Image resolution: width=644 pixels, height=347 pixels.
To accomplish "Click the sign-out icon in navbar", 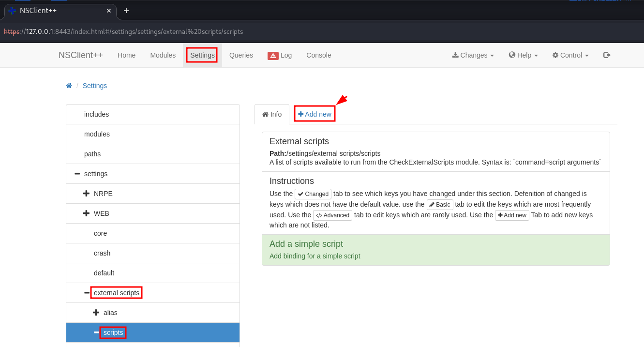I will click(x=607, y=55).
